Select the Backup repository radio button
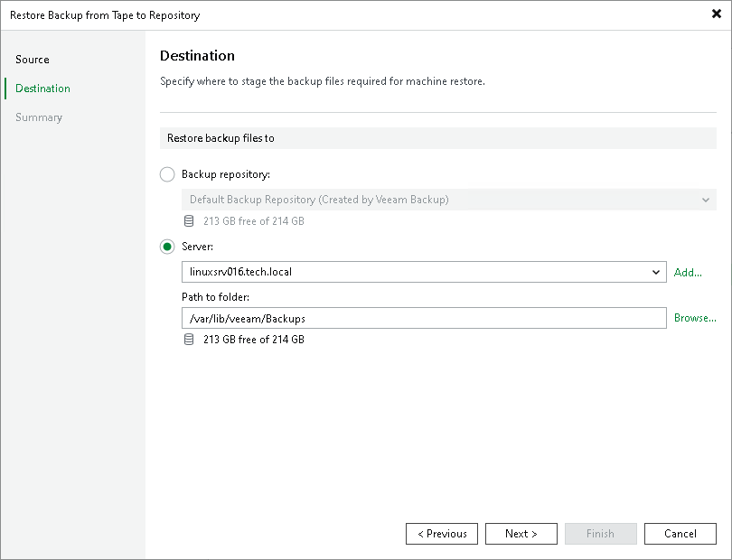 [x=167, y=174]
